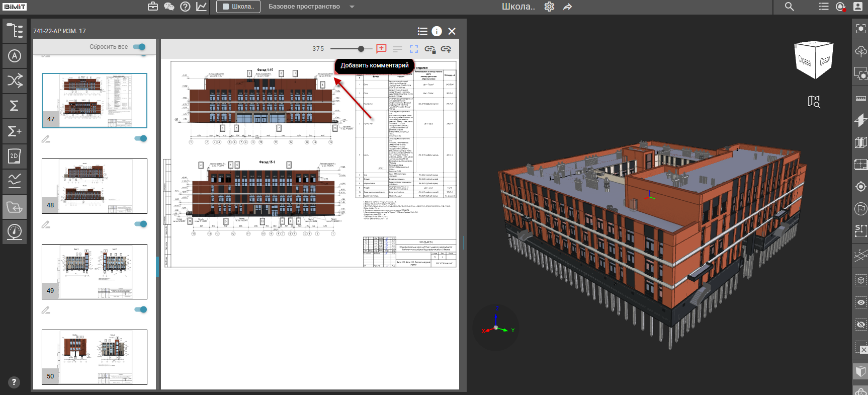Click the add link icon
Screen dimensions: 868x395
(x=446, y=49)
